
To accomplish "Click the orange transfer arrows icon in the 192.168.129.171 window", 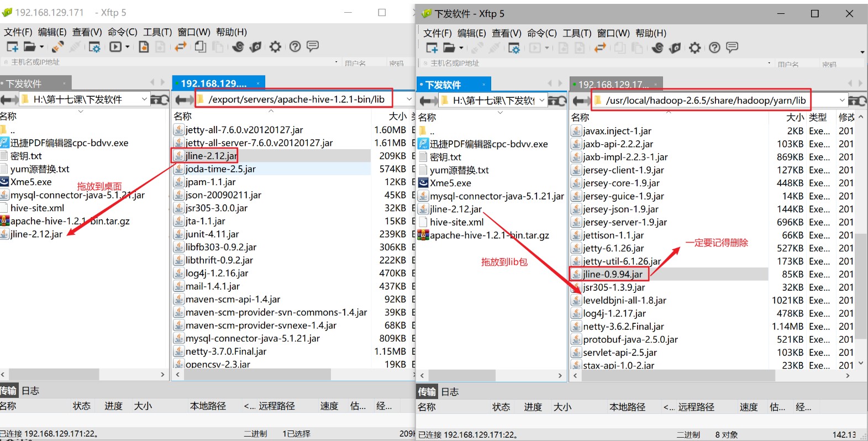I will (x=180, y=47).
